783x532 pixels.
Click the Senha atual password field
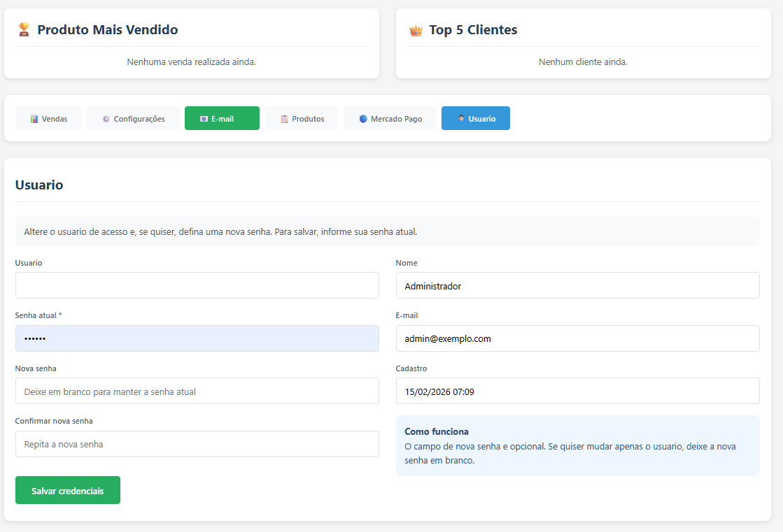197,338
